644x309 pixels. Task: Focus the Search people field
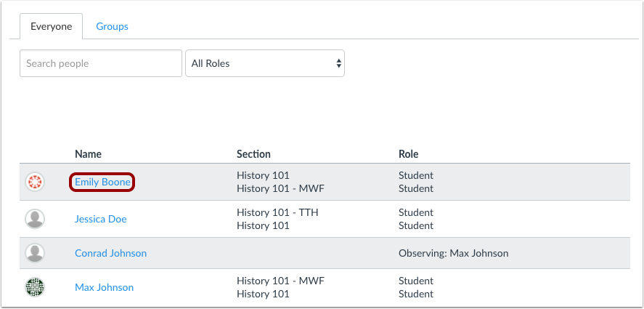coord(101,63)
